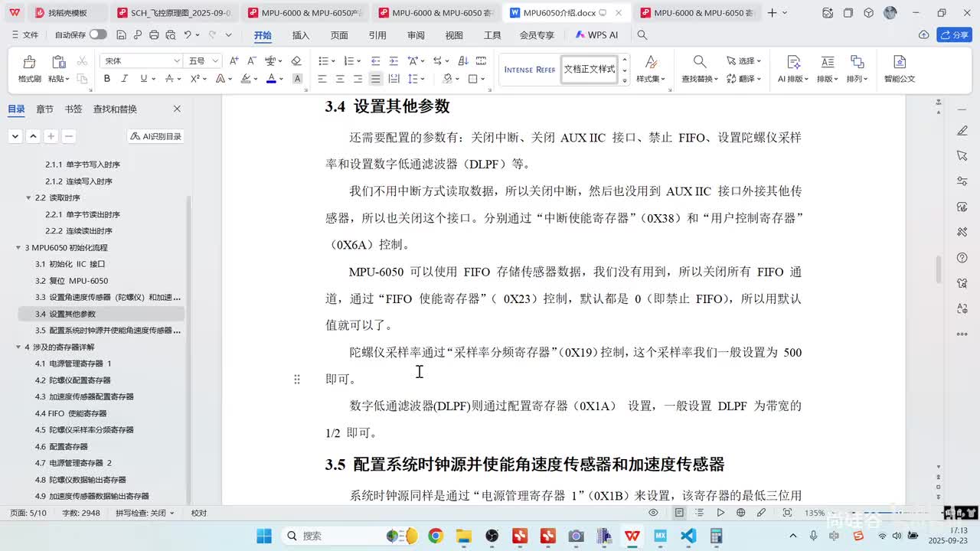Open Visual Studio Code from taskbar
980x551 pixels.
688,536
